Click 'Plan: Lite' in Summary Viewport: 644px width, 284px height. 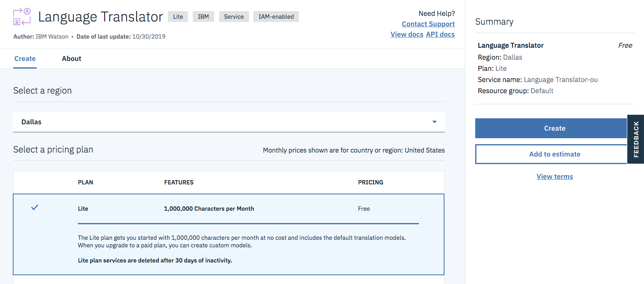(x=492, y=69)
